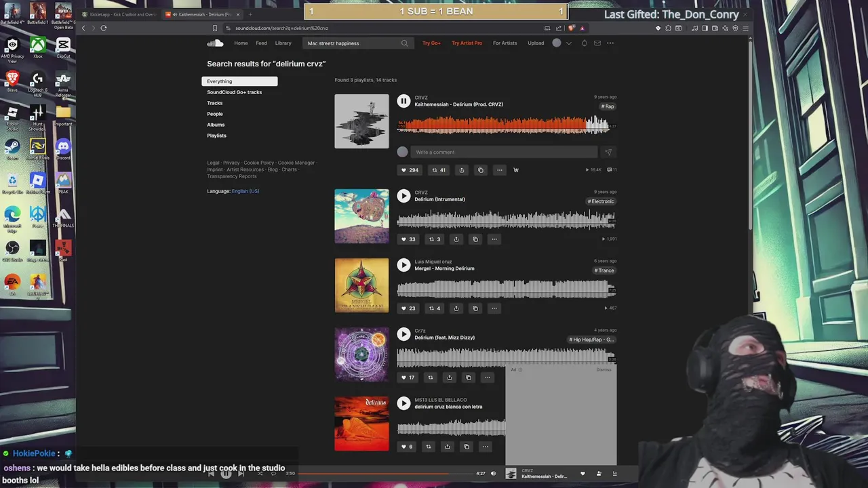Image resolution: width=868 pixels, height=488 pixels.
Task: Open the #Trance tag
Action: point(604,270)
